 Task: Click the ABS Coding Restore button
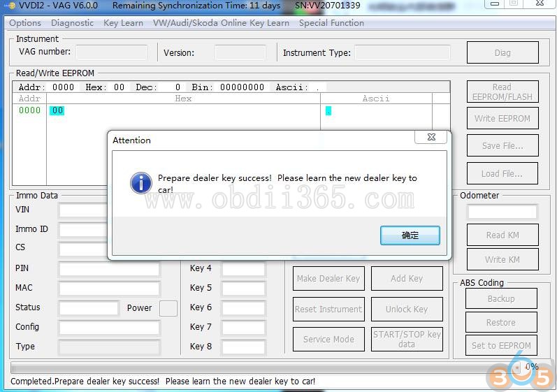(x=501, y=322)
